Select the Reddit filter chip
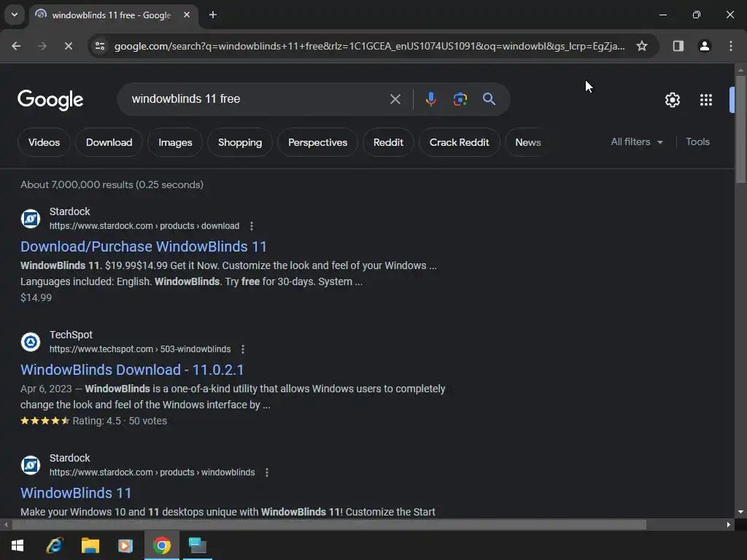This screenshot has width=747, height=560. (x=388, y=142)
